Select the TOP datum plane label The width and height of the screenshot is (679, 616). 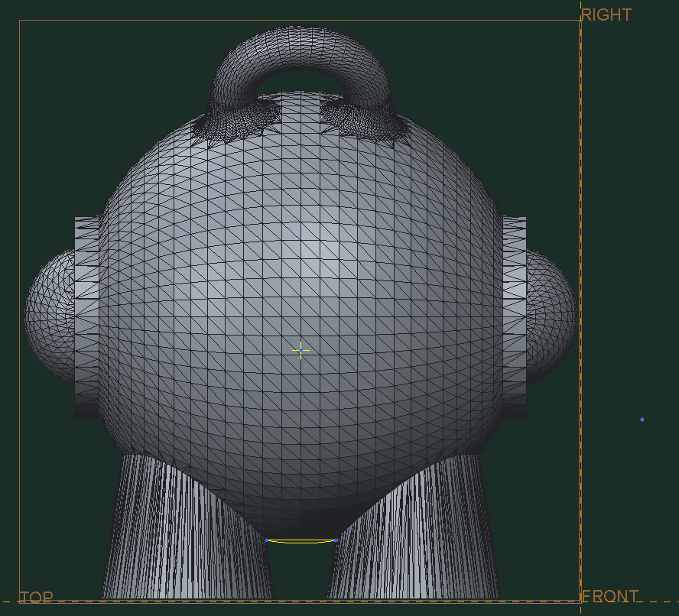pos(36,598)
